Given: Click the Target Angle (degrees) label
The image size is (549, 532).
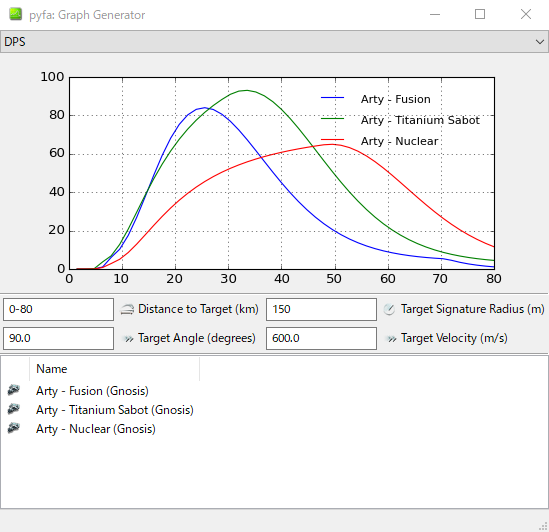Looking at the screenshot, I should tap(197, 338).
